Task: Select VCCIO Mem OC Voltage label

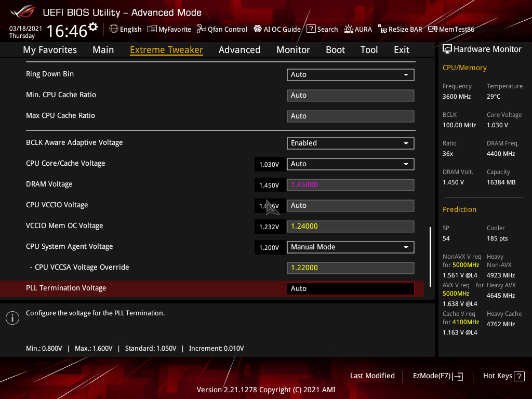Action: [64, 225]
